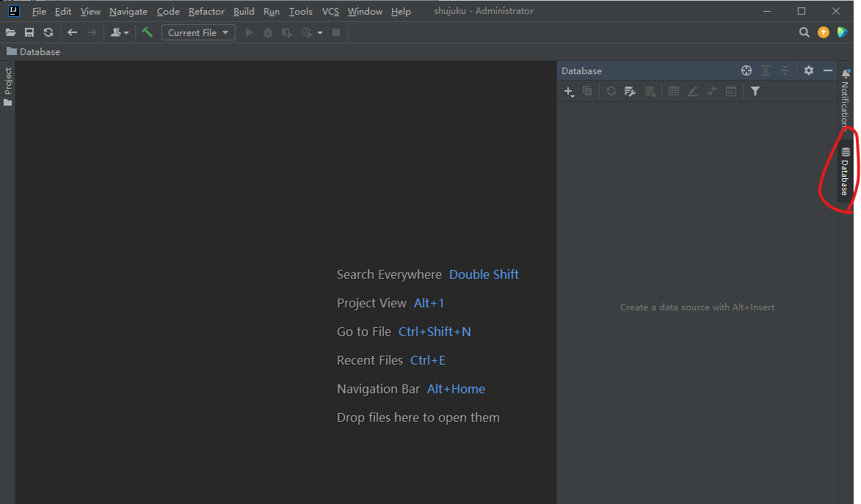861x504 pixels.
Task: Click the Database panel title
Action: click(x=581, y=71)
